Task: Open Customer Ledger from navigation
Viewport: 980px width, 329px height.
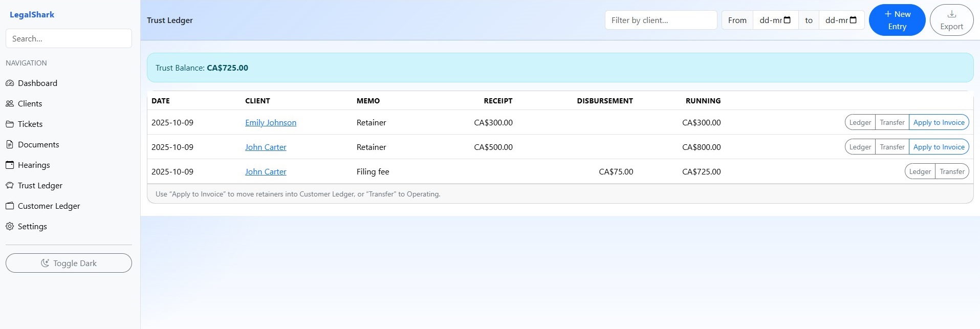Action: tap(49, 206)
